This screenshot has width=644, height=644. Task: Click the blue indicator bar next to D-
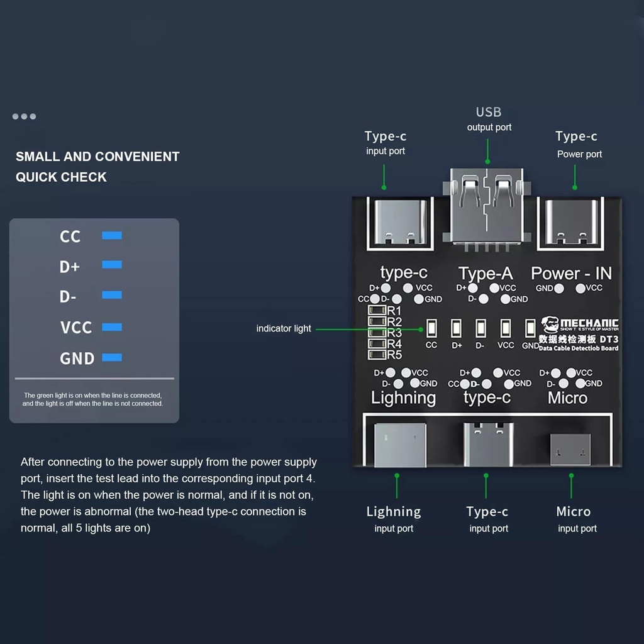click(x=112, y=295)
